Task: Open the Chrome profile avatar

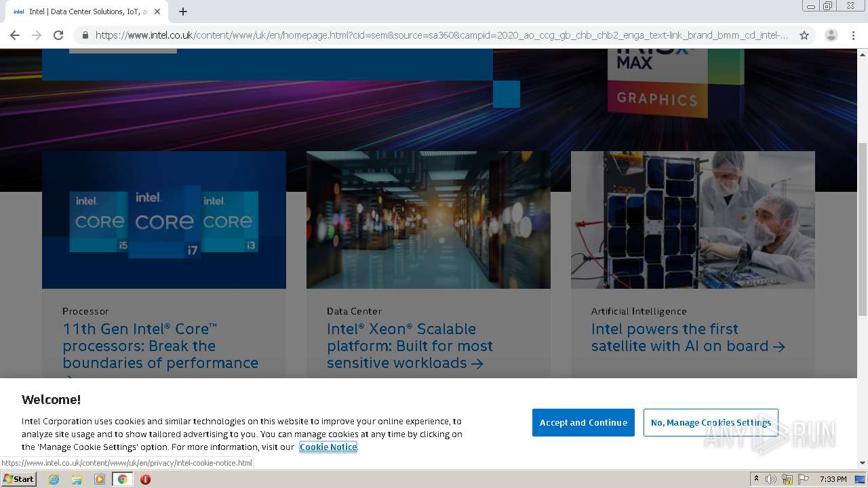Action: pos(831,35)
